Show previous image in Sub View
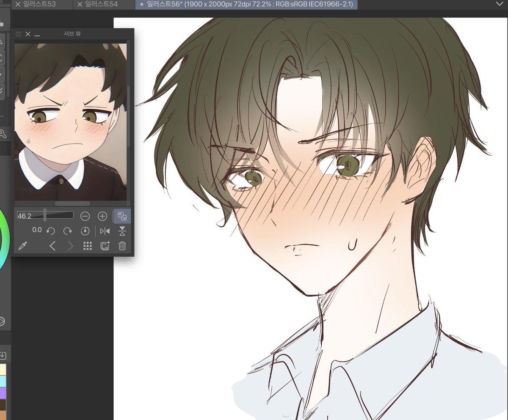 (x=52, y=246)
